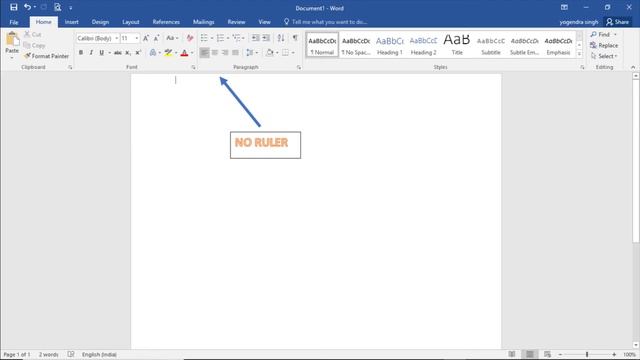This screenshot has width=640, height=360.
Task: Align text left
Action: click(x=204, y=53)
